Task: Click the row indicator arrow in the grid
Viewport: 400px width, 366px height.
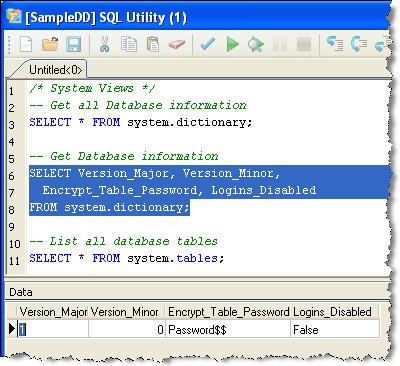Action: tap(12, 329)
